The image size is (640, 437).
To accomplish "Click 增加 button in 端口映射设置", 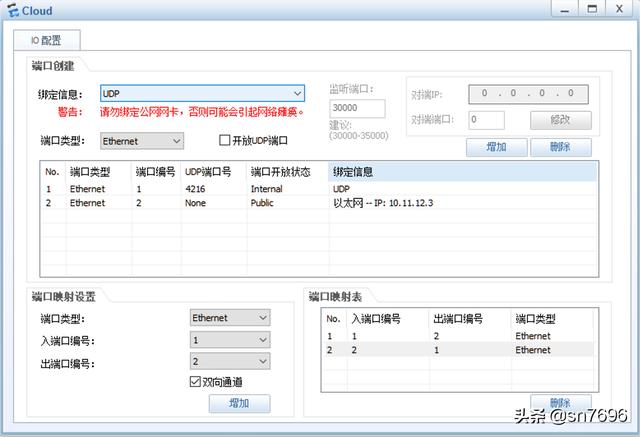I will click(x=239, y=404).
